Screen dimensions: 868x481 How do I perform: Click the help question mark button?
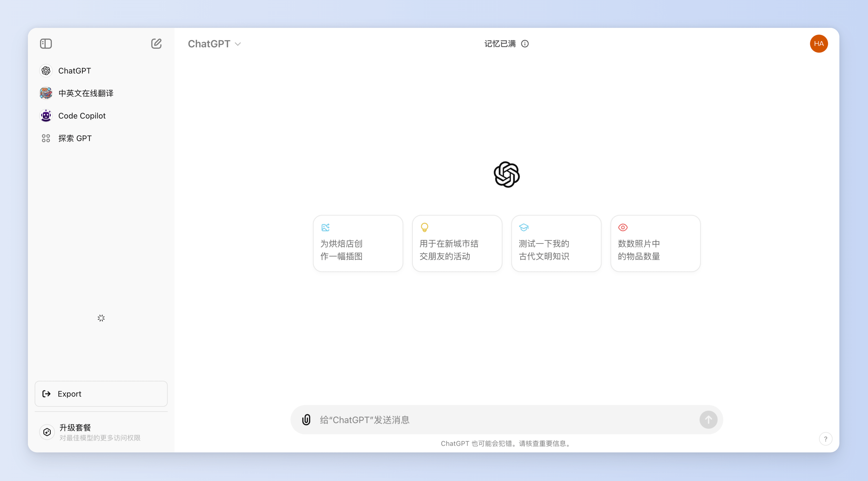coord(825,439)
